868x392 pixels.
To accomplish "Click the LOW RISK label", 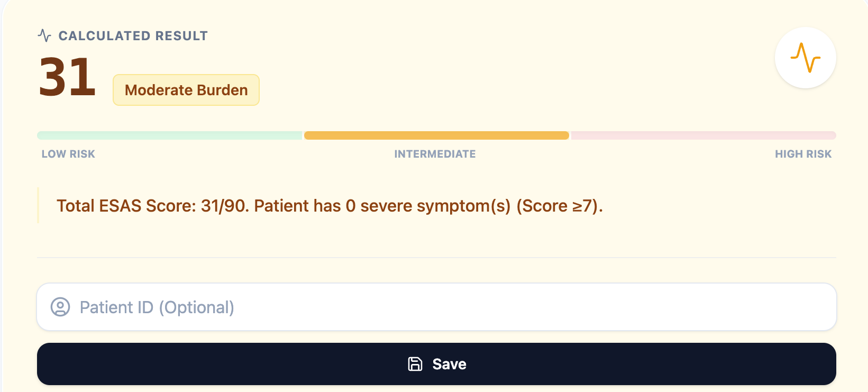I will pyautogui.click(x=68, y=154).
